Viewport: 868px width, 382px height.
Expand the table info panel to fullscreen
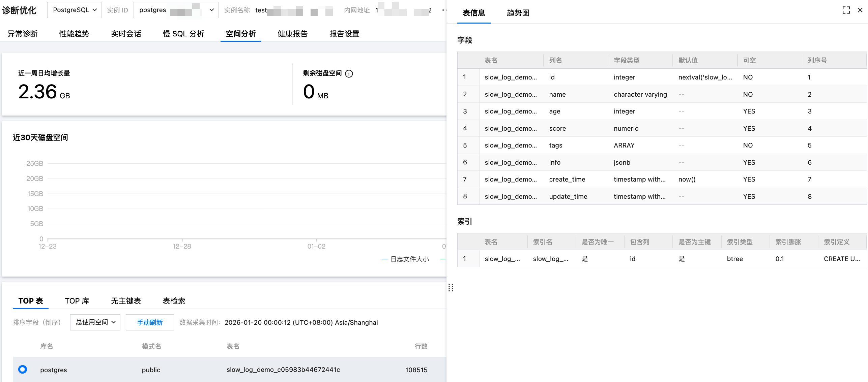pos(846,10)
